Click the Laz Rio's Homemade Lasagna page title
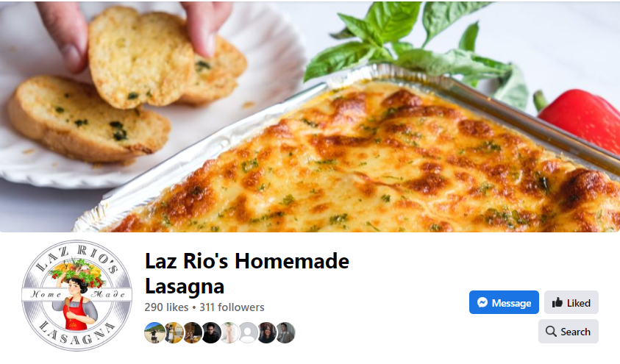The width and height of the screenshot is (620, 364). point(246,273)
